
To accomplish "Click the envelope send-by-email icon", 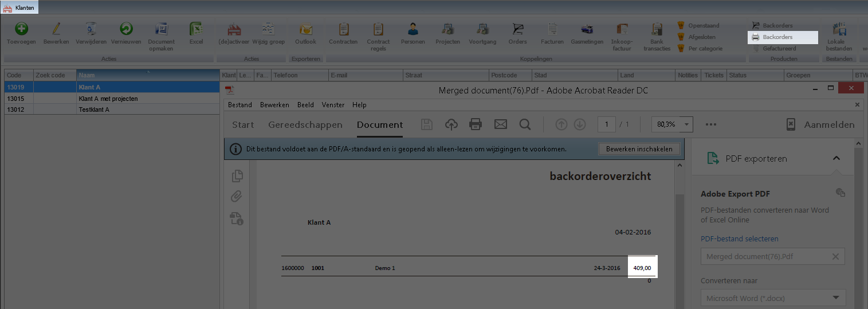I will [x=500, y=124].
